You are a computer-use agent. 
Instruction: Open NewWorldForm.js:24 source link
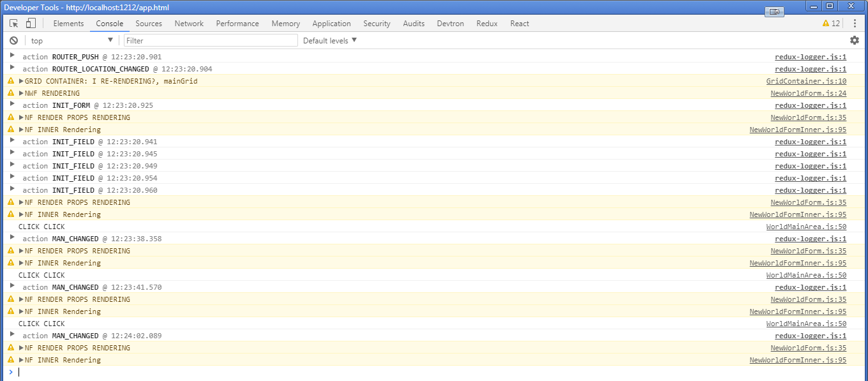(x=809, y=93)
